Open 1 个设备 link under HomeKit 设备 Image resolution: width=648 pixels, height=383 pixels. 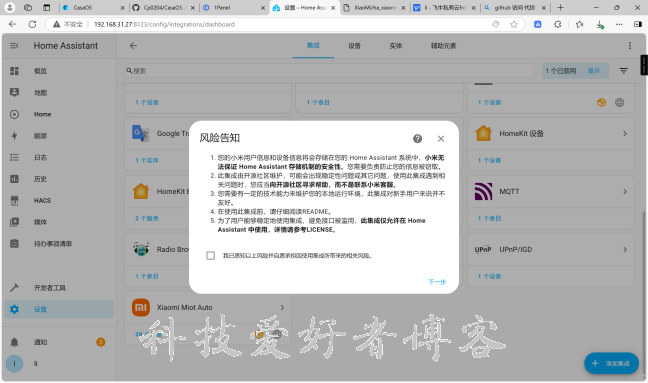[x=489, y=160]
